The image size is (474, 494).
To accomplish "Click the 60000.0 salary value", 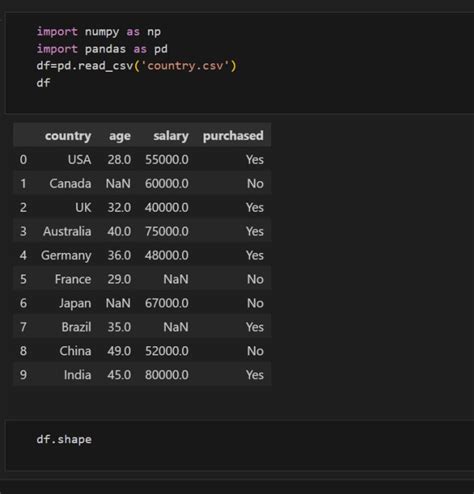I will (167, 184).
